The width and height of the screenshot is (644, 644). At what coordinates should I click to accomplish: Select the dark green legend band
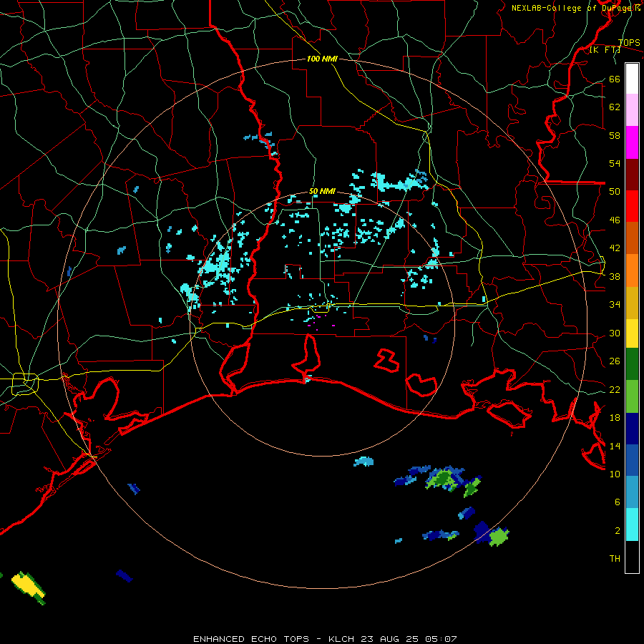pos(632,364)
